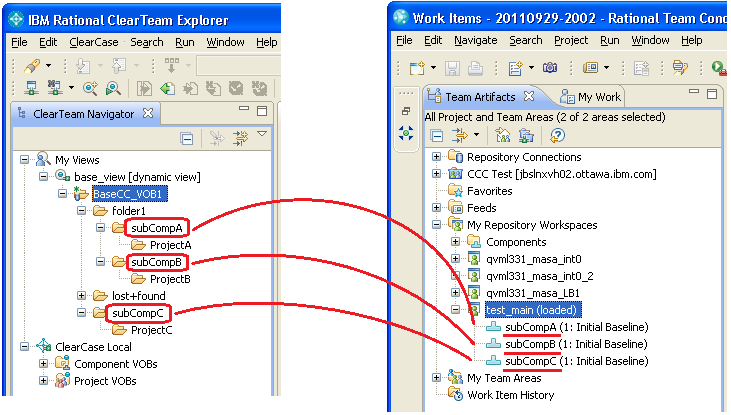Screen dimensions: 731x415
Task: Click the help question mark icon
Action: (558, 136)
